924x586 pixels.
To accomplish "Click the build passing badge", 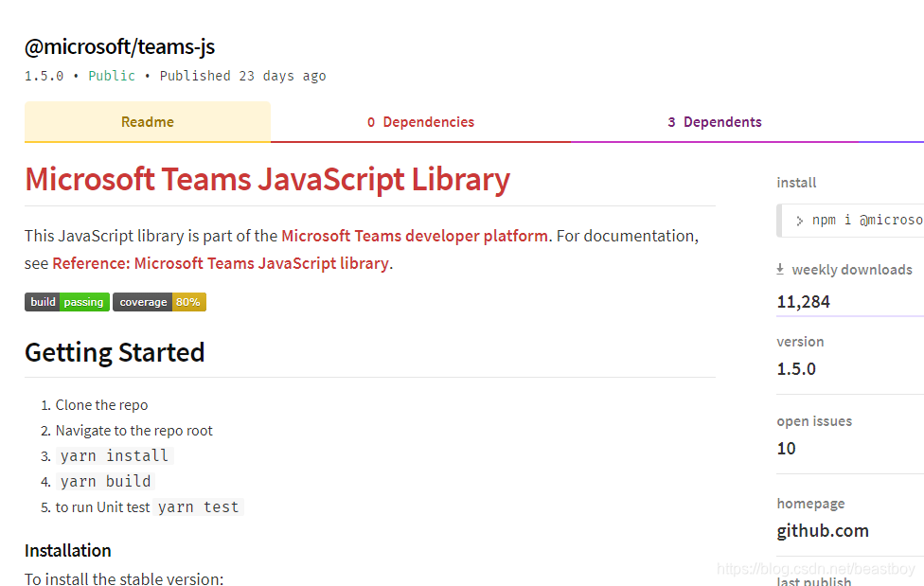I will tap(67, 302).
